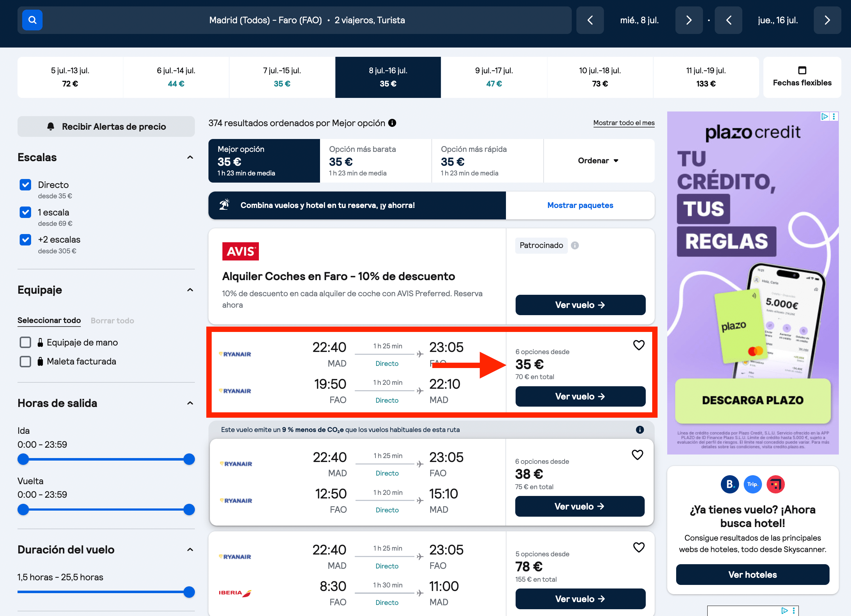
Task: Collapse the Escalas filter section
Action: pyautogui.click(x=190, y=158)
